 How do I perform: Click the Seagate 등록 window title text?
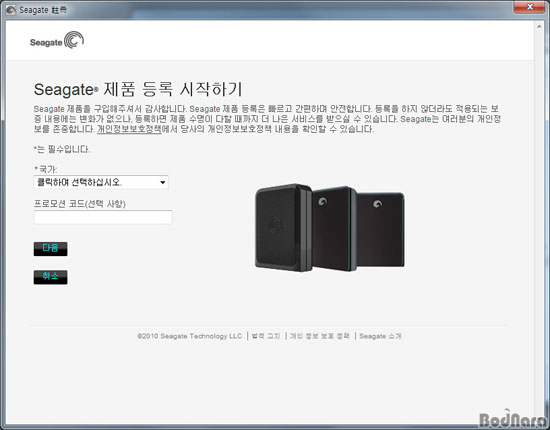[43, 10]
